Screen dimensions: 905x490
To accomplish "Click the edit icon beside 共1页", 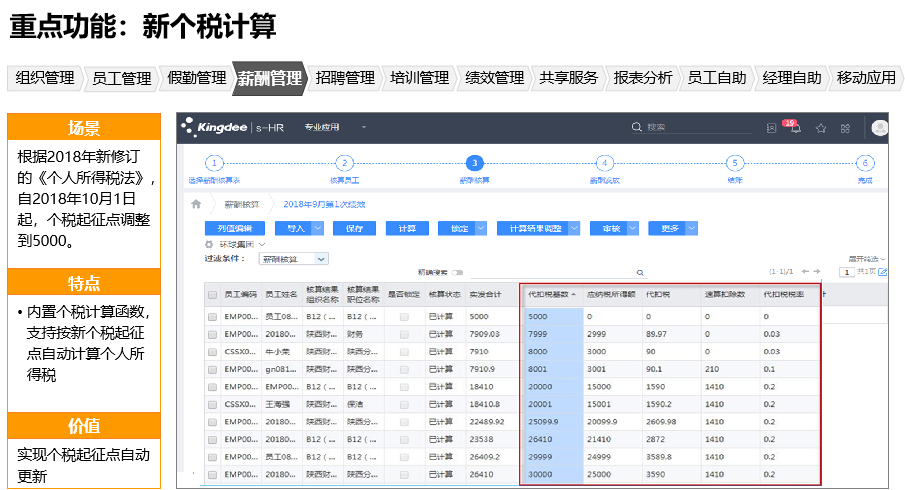I will click(882, 272).
